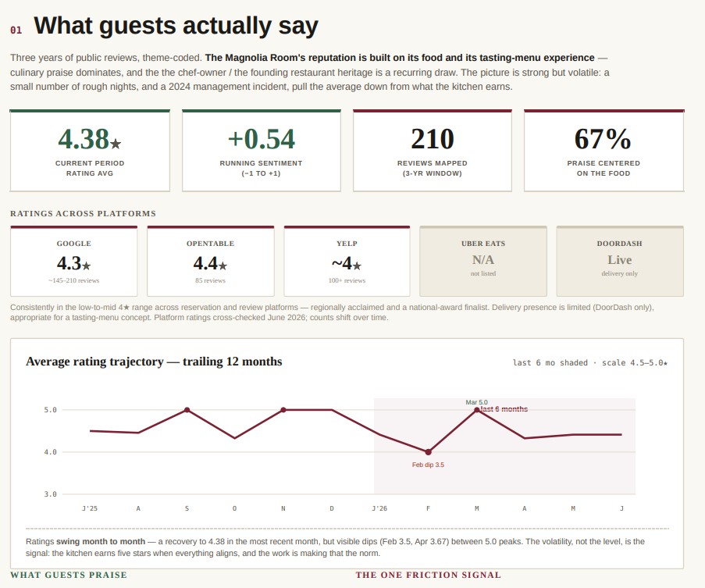The width and height of the screenshot is (705, 588).
Task: Select the +0.54 running sentiment card
Action: pos(262,151)
